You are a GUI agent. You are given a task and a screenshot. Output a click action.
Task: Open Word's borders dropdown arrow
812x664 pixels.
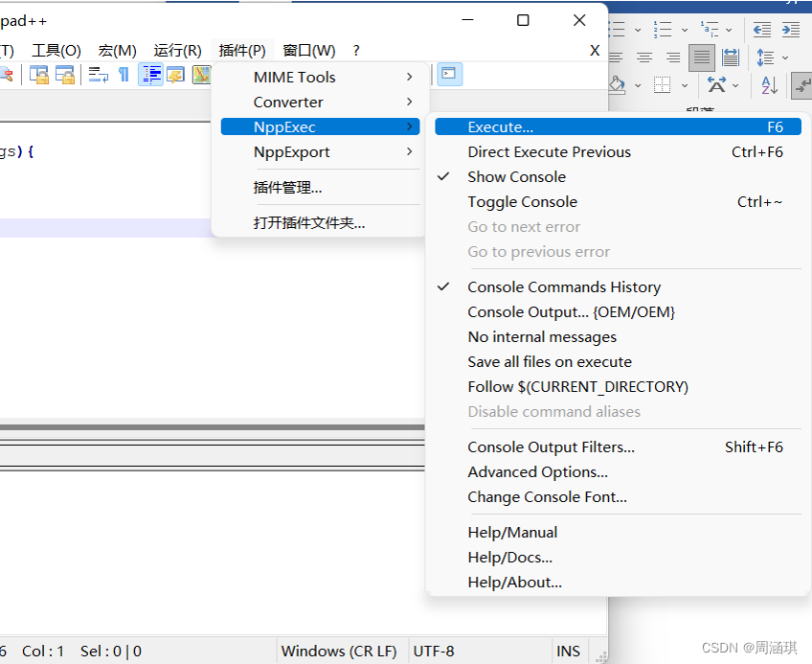tap(685, 85)
